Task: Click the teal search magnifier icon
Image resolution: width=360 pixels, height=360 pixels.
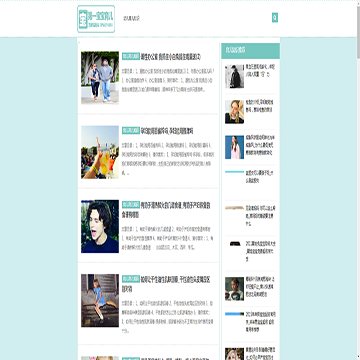Action: (x=275, y=18)
